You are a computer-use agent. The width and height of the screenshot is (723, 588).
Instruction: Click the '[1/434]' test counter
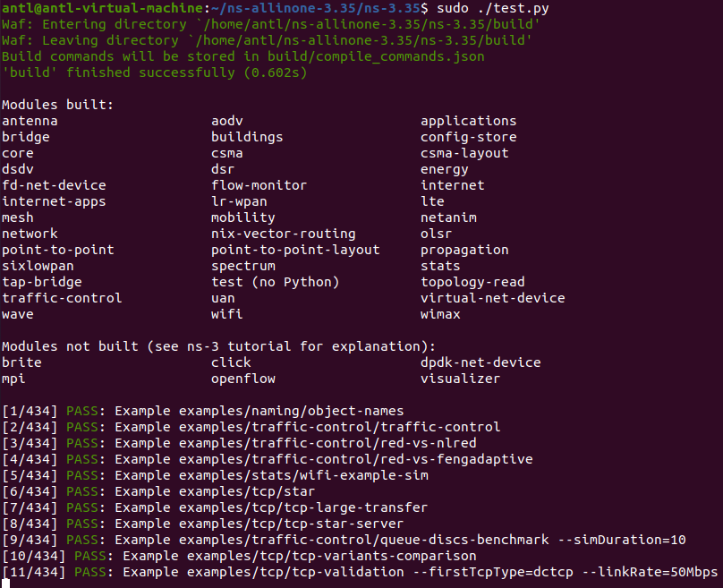(x=30, y=411)
